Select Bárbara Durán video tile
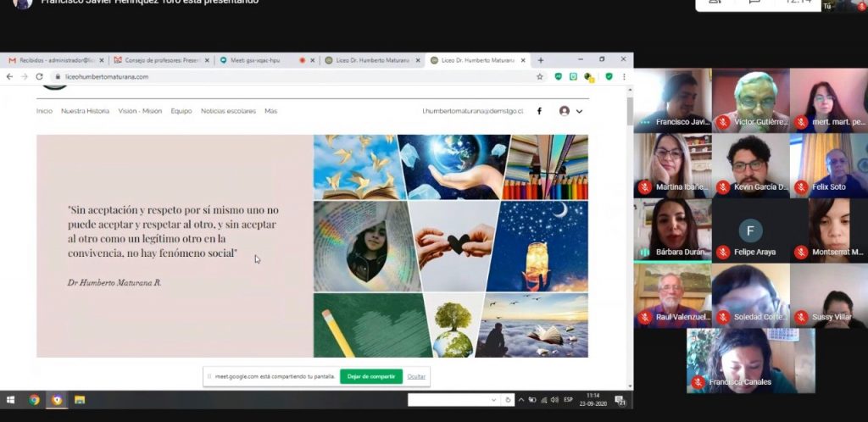The height and width of the screenshot is (422, 868). (x=672, y=230)
